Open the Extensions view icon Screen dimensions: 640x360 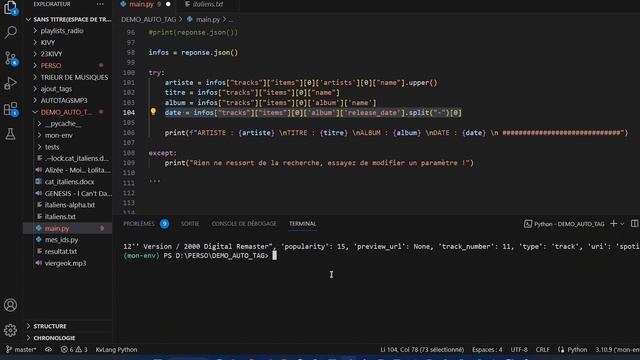[x=11, y=109]
